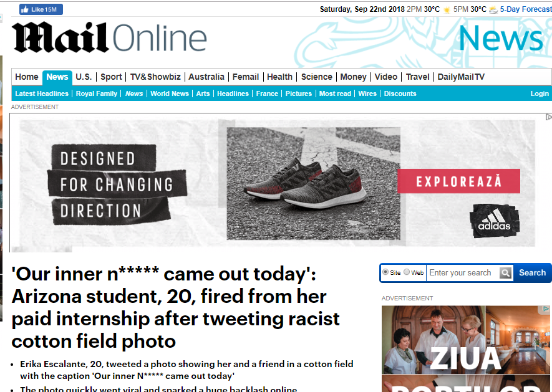The image size is (552, 392).
Task: Click the 5-Day Forecast link
Action: 526,9
